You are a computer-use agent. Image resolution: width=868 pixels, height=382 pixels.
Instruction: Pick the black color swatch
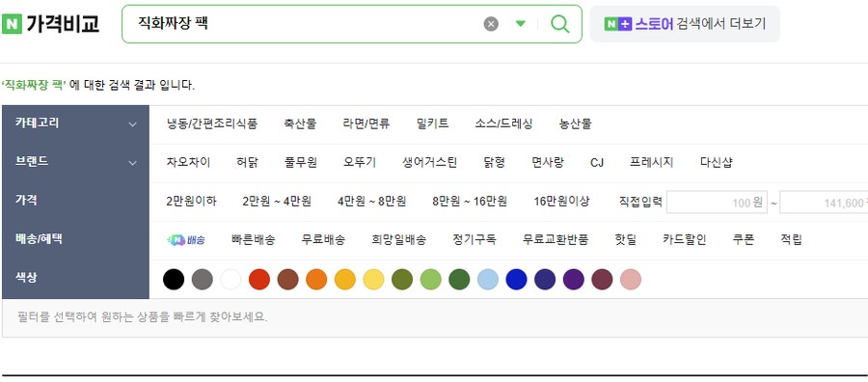(174, 279)
